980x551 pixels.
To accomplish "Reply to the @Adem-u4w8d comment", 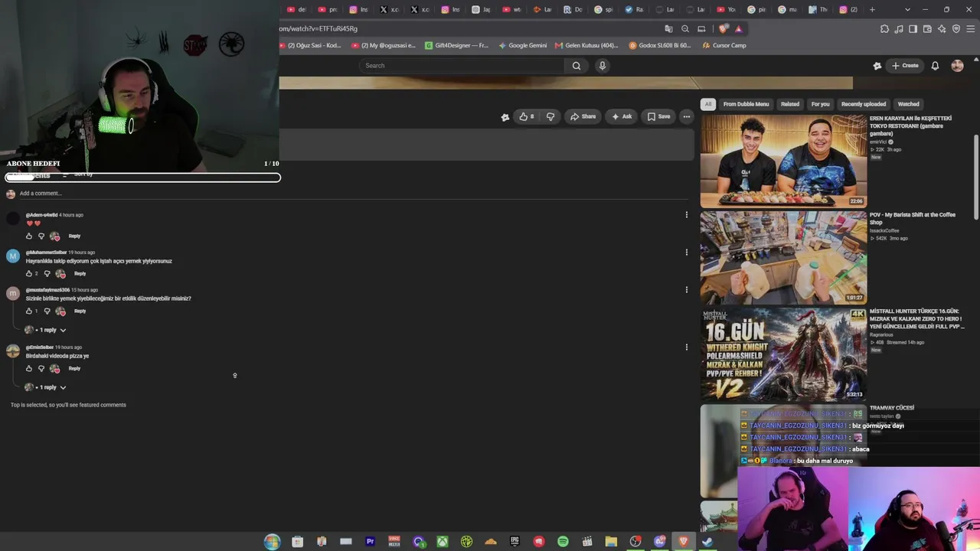I will pyautogui.click(x=74, y=236).
